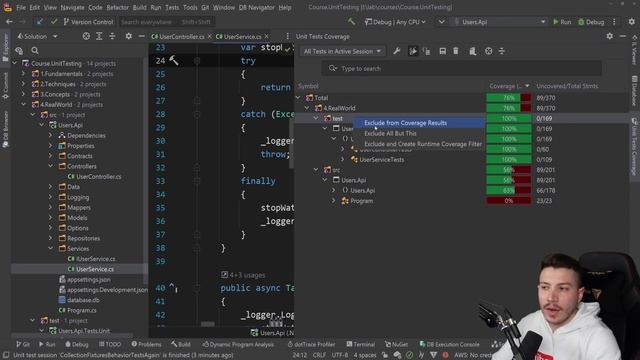Open the Solution view dropdown
Image resolution: width=640 pixels, height=360 pixels.
pos(37,36)
